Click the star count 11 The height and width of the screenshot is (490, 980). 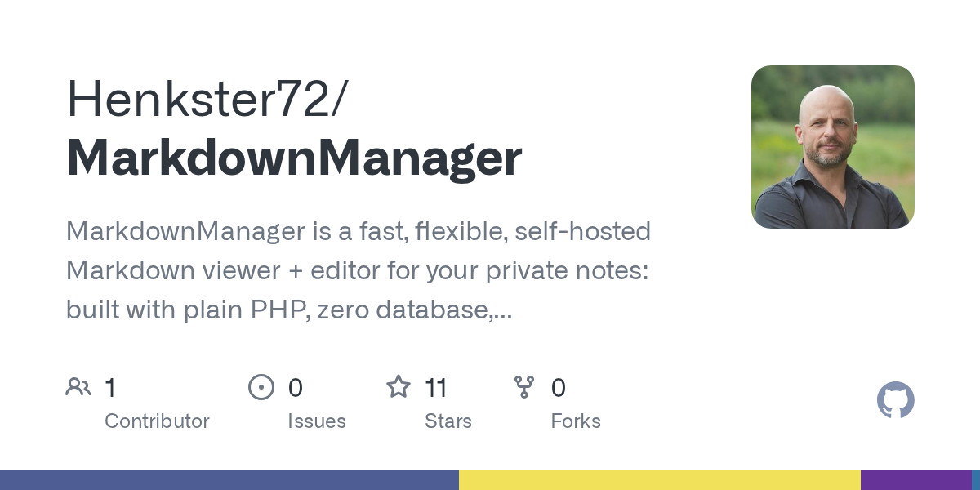click(x=437, y=387)
